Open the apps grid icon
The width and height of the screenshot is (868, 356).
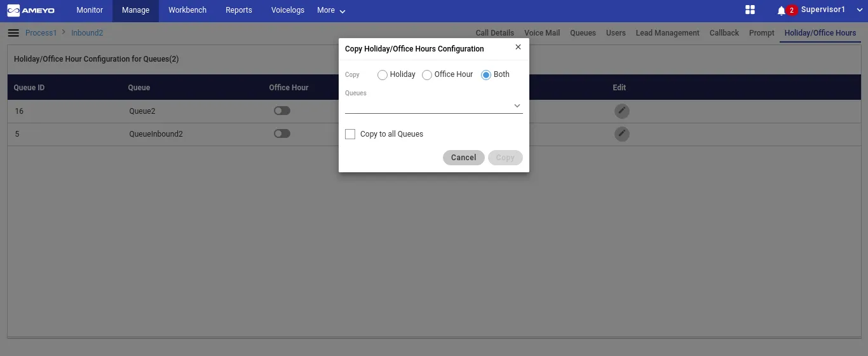pyautogui.click(x=750, y=10)
